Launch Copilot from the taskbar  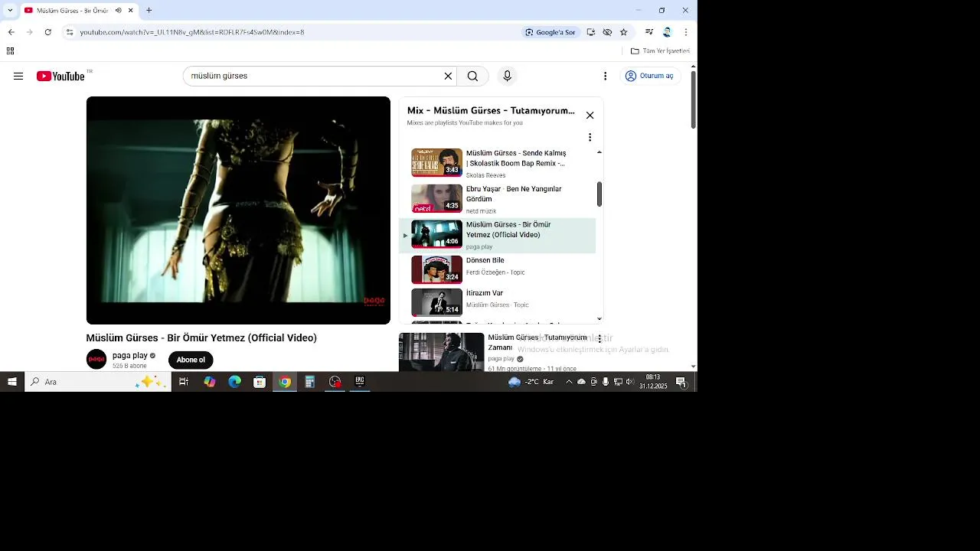pyautogui.click(x=209, y=382)
